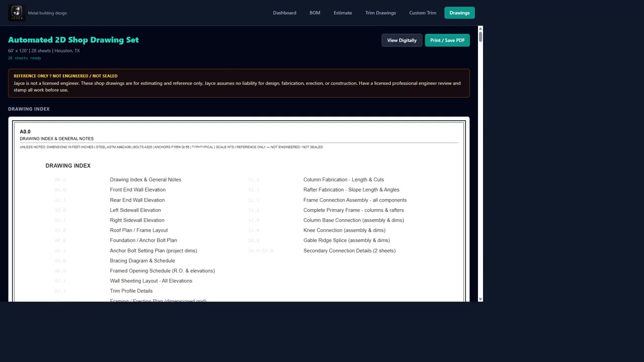The width and height of the screenshot is (644, 362).
Task: Click 'Left Sidewall Elevation' entry
Action: (135, 210)
